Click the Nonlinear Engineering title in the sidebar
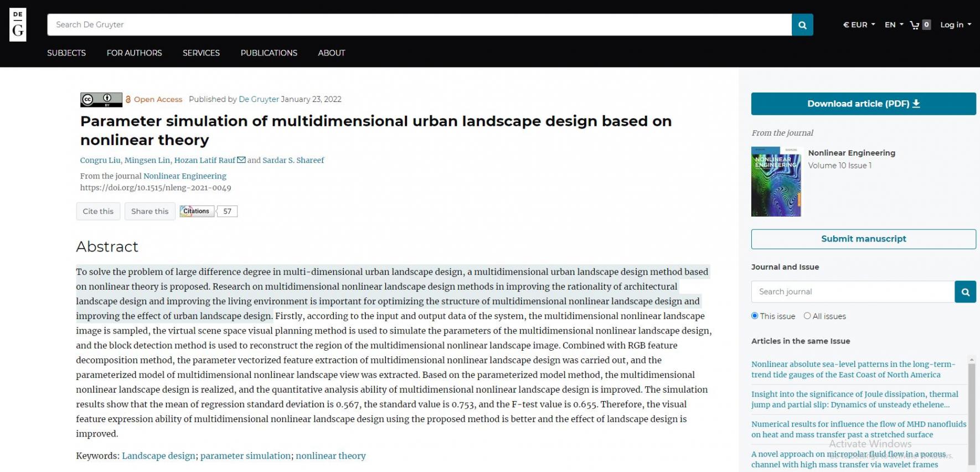The height and width of the screenshot is (472, 980). [x=852, y=153]
